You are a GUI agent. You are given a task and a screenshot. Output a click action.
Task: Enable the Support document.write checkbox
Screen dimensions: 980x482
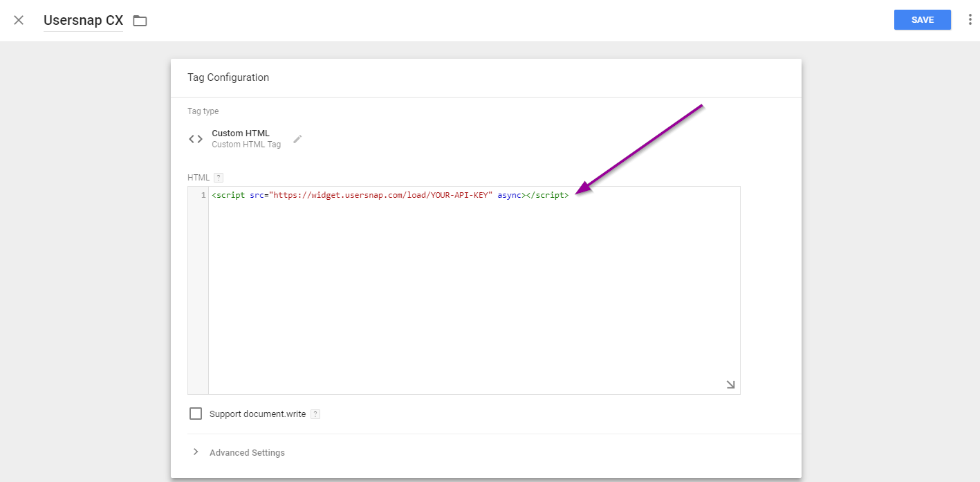pyautogui.click(x=196, y=414)
